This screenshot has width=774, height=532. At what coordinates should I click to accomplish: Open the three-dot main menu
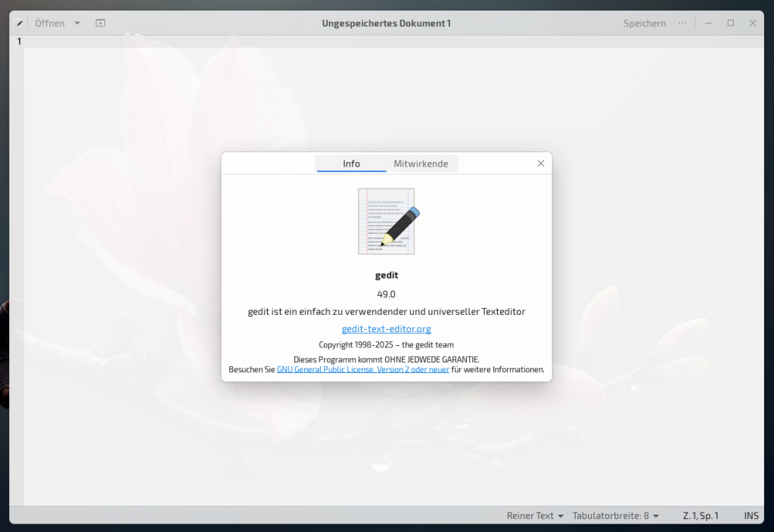coord(682,23)
